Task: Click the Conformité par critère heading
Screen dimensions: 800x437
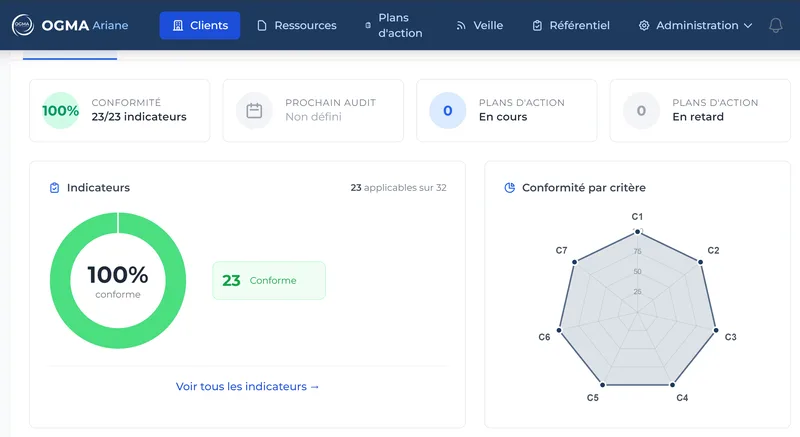Action: pos(584,188)
